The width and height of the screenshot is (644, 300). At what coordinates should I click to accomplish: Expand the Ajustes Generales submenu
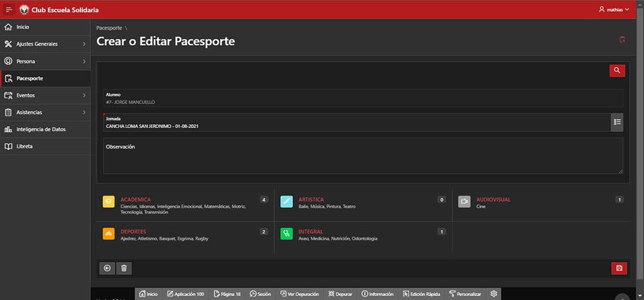click(x=45, y=44)
